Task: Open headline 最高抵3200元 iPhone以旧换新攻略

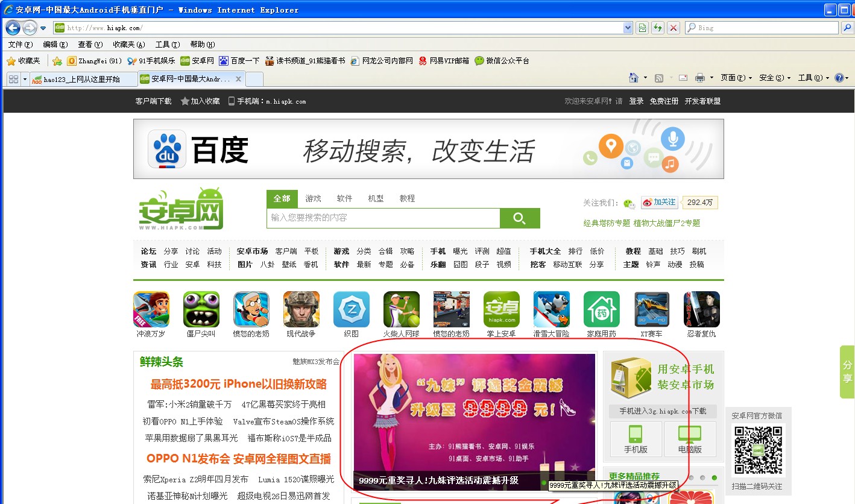Action: click(239, 385)
